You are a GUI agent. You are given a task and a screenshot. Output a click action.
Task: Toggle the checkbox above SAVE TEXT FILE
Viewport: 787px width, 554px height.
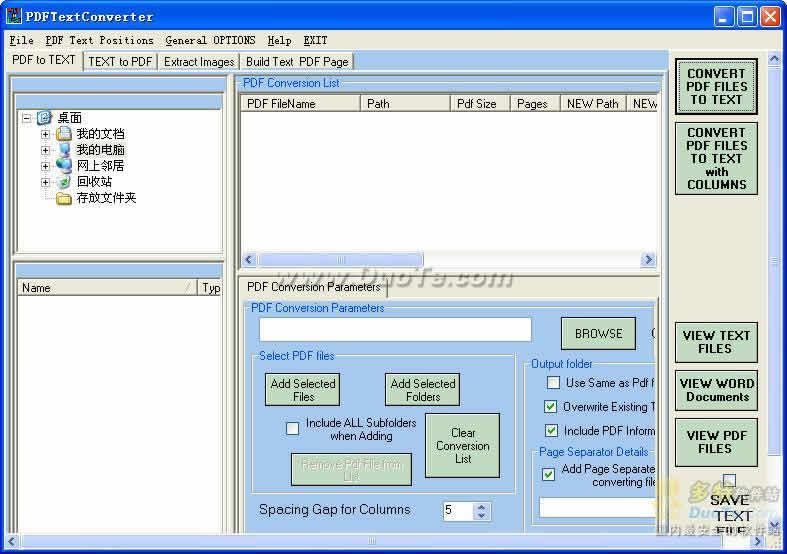729,480
